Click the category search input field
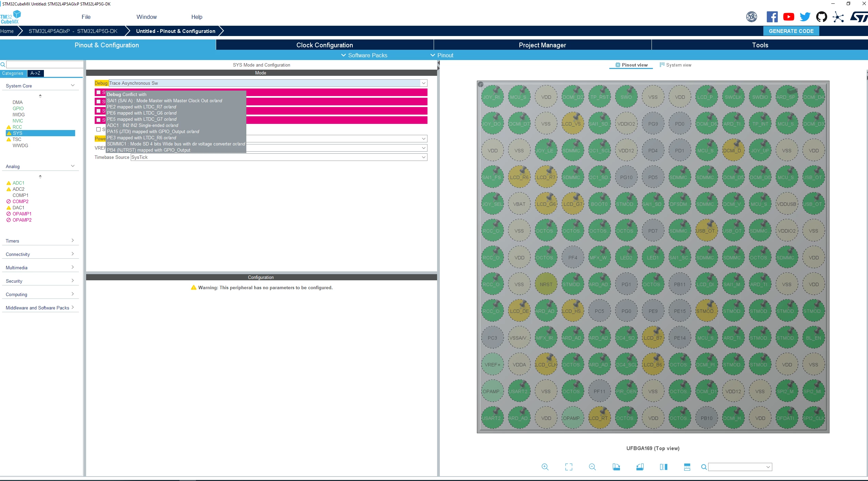 (x=45, y=64)
